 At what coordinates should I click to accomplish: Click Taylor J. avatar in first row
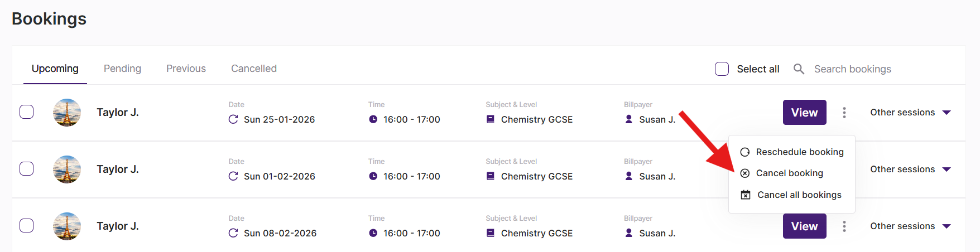pos(67,113)
